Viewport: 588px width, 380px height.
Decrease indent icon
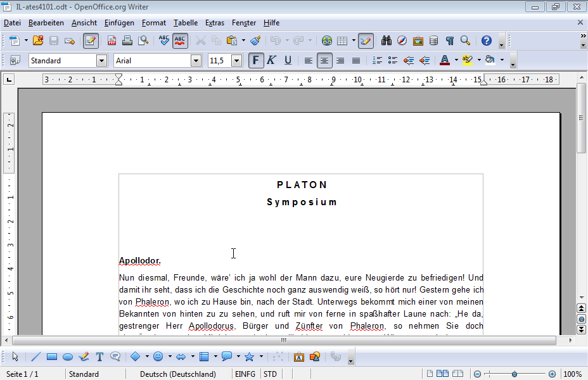(409, 60)
